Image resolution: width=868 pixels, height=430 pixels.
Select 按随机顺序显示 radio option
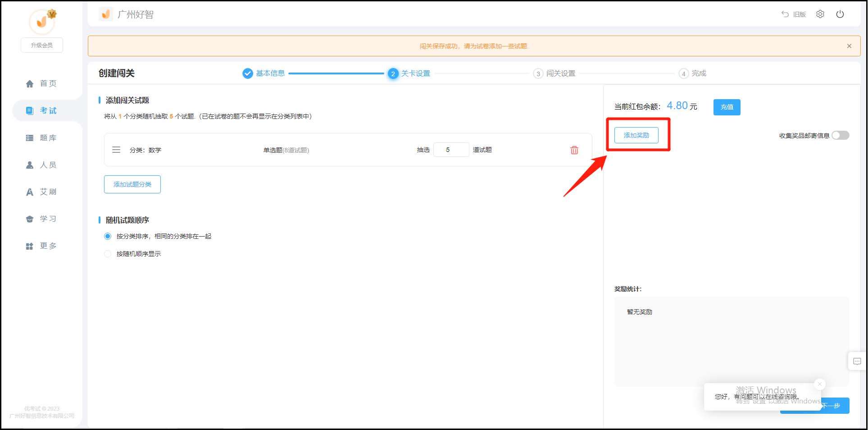point(108,254)
